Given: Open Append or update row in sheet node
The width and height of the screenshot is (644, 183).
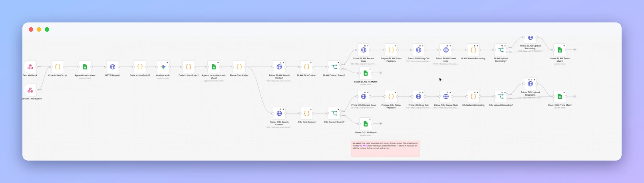Looking at the screenshot, I should pyautogui.click(x=214, y=67).
